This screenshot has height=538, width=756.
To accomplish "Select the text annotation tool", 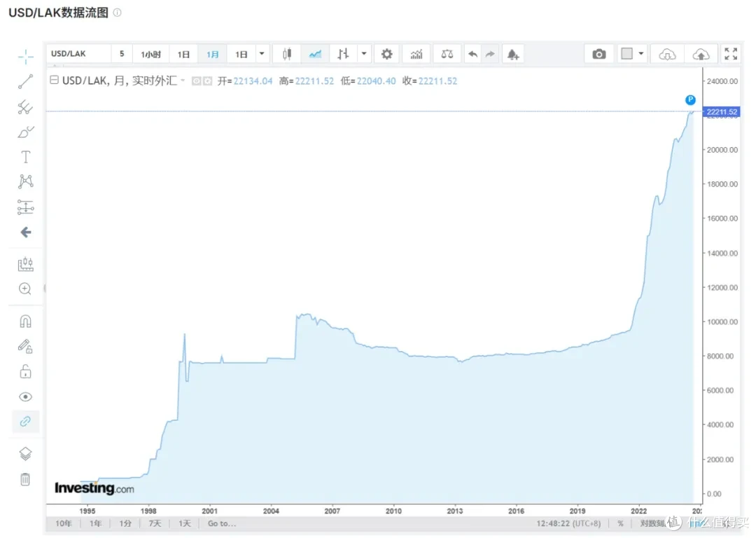I will pos(25,157).
